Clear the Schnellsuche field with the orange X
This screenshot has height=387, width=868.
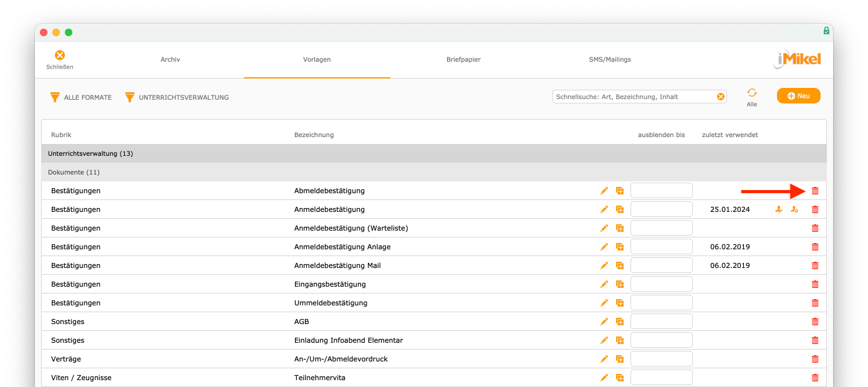(x=721, y=97)
